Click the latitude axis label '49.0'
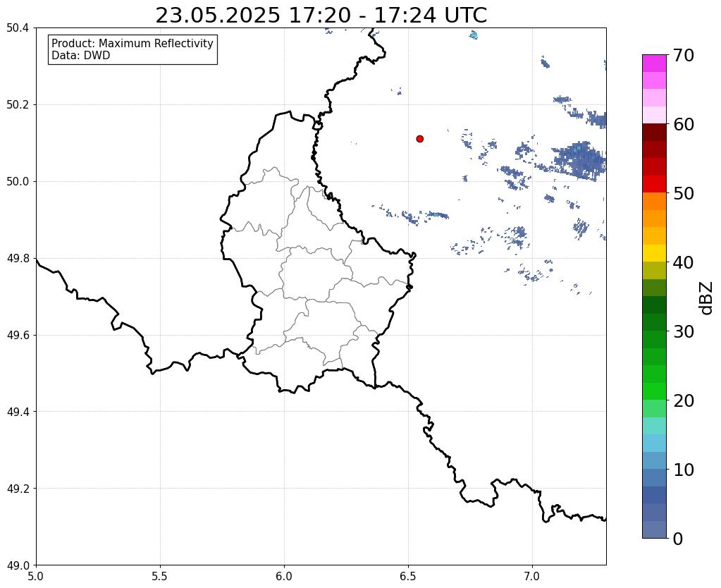721x588 pixels. pos(18,565)
